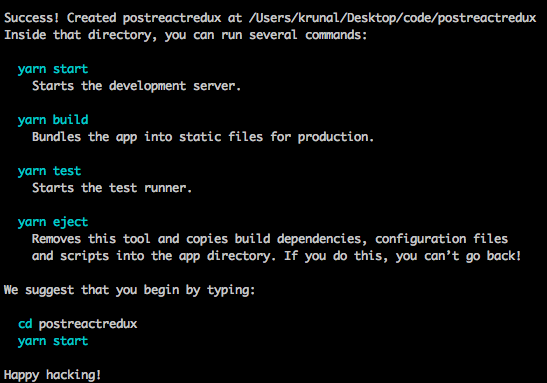Click the 'yarn test' command text
The height and width of the screenshot is (383, 547).
[49, 171]
